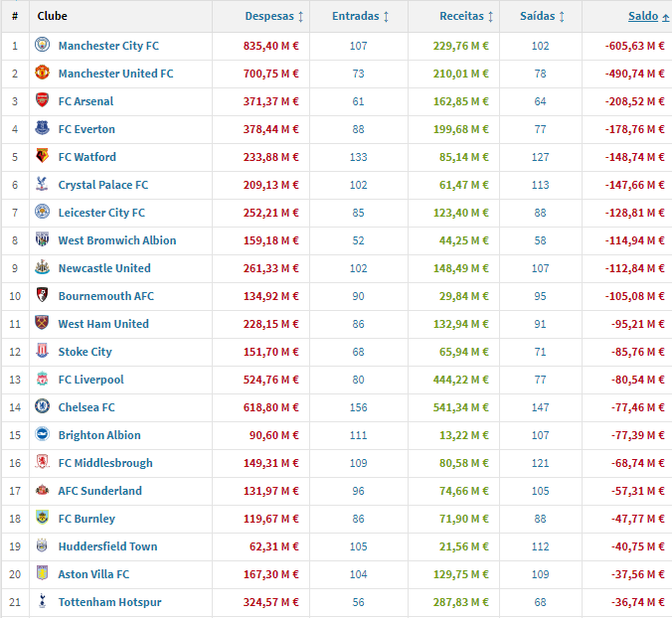This screenshot has width=672, height=618.
Task: Click the Crystal Palace FC crest icon
Action: pyautogui.click(x=42, y=185)
